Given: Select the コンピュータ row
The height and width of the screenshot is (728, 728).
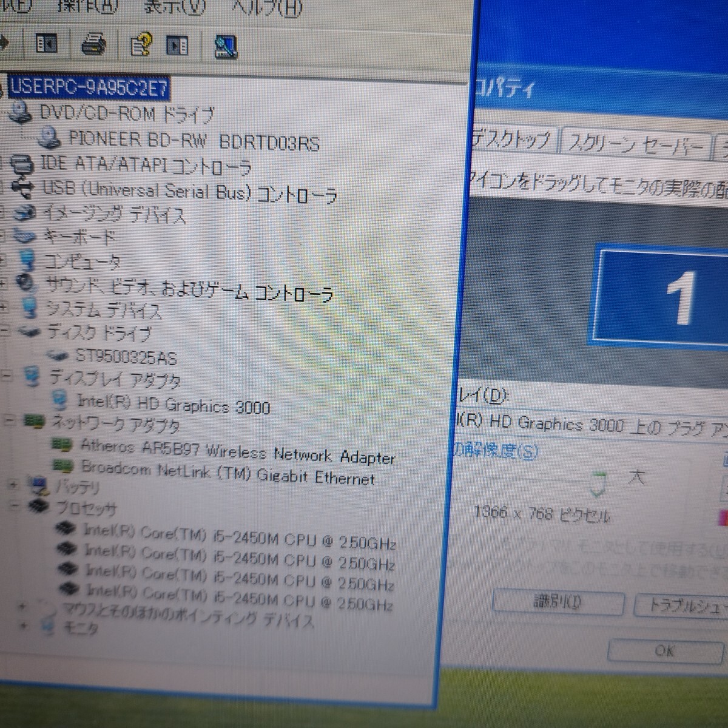Looking at the screenshot, I should click(83, 261).
